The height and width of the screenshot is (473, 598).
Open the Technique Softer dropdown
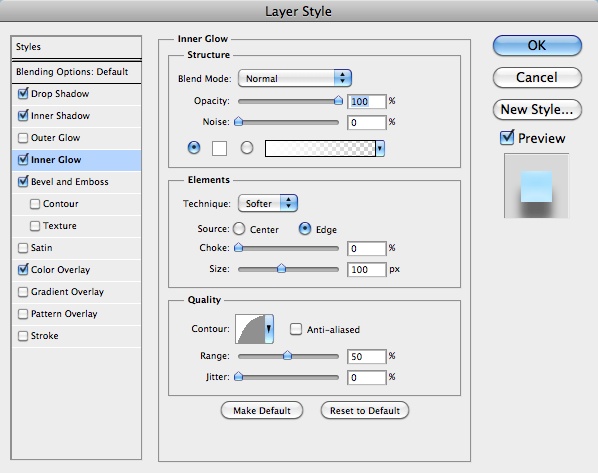[268, 203]
